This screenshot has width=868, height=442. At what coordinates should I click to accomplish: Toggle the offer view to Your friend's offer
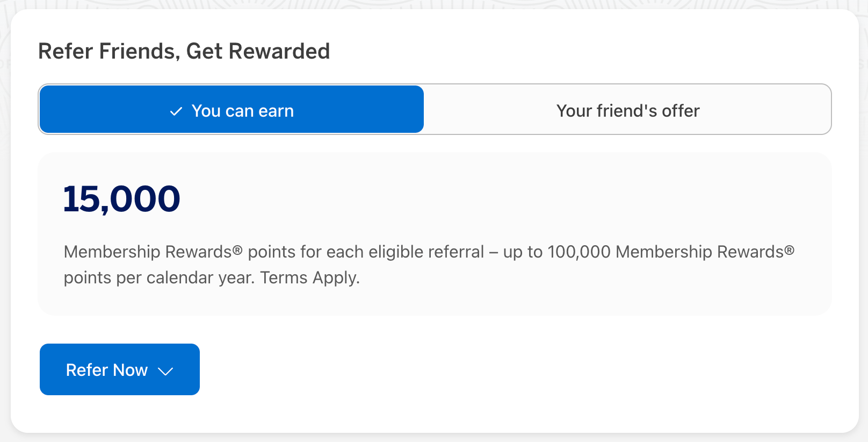(x=628, y=110)
